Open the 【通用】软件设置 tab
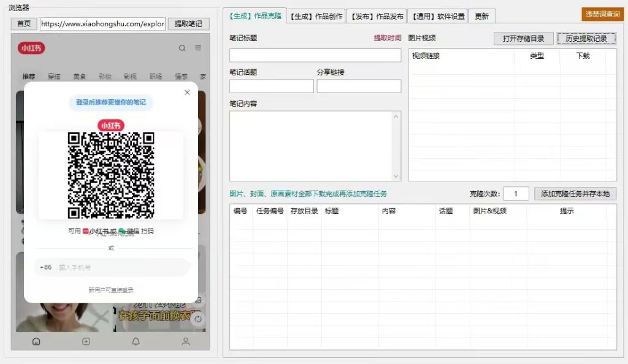 [x=437, y=15]
